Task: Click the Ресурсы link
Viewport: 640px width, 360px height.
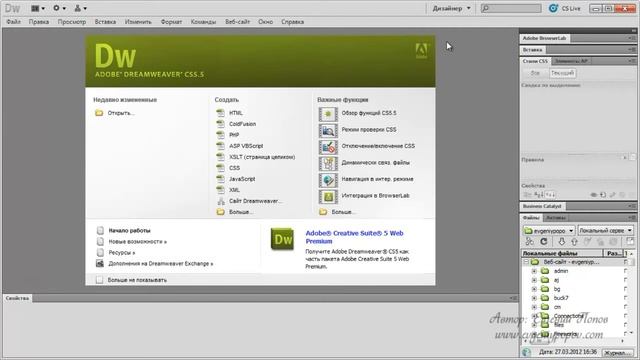Action: tap(122, 253)
